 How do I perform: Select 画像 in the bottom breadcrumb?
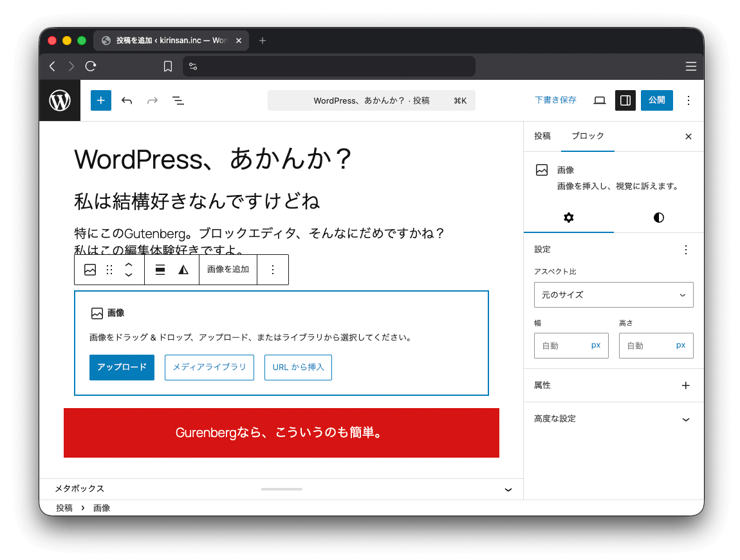pyautogui.click(x=102, y=508)
